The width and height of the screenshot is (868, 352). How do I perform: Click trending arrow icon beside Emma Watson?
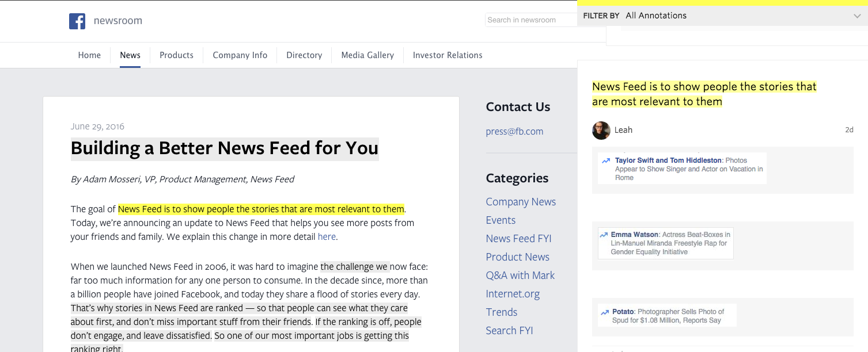pyautogui.click(x=604, y=235)
